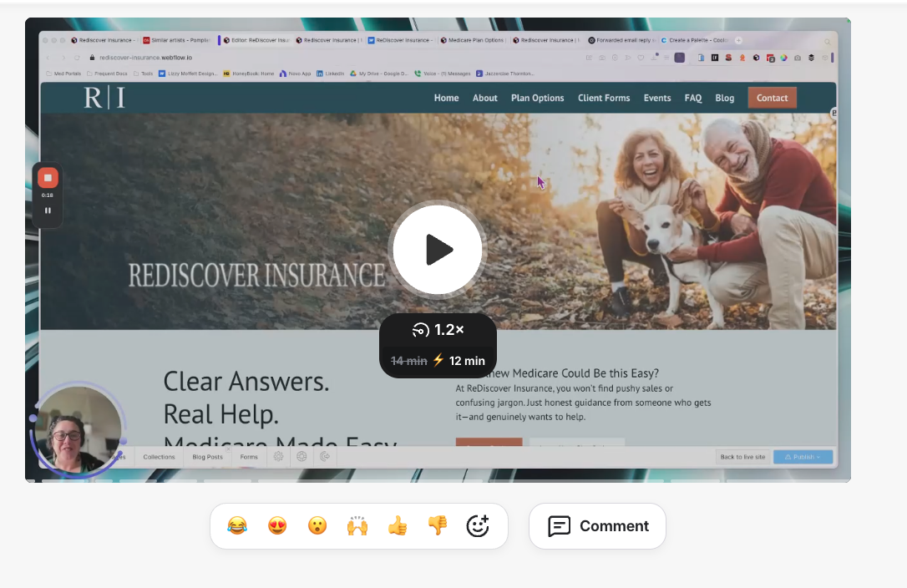
Task: Select the Editor: ReDiscover Insurance browser tab
Action: [255, 40]
